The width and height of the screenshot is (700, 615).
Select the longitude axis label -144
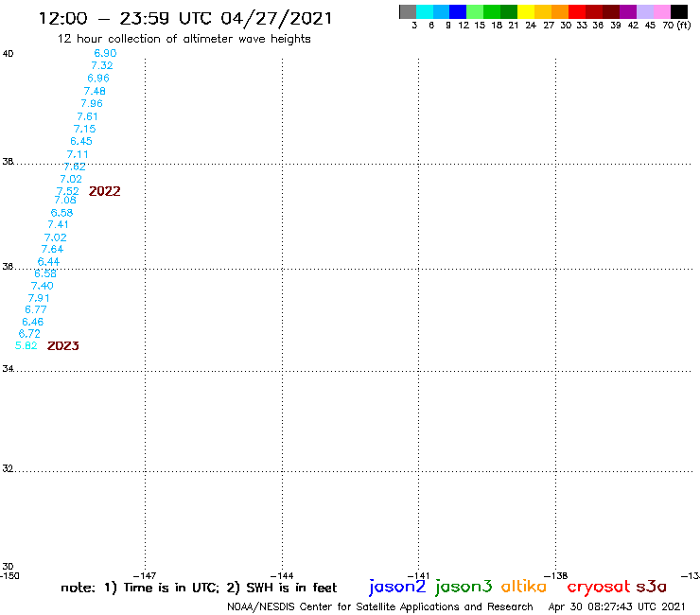click(x=282, y=576)
